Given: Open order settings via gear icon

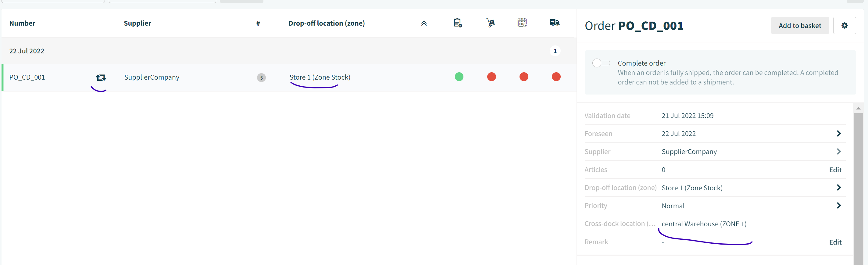Looking at the screenshot, I should click(844, 26).
